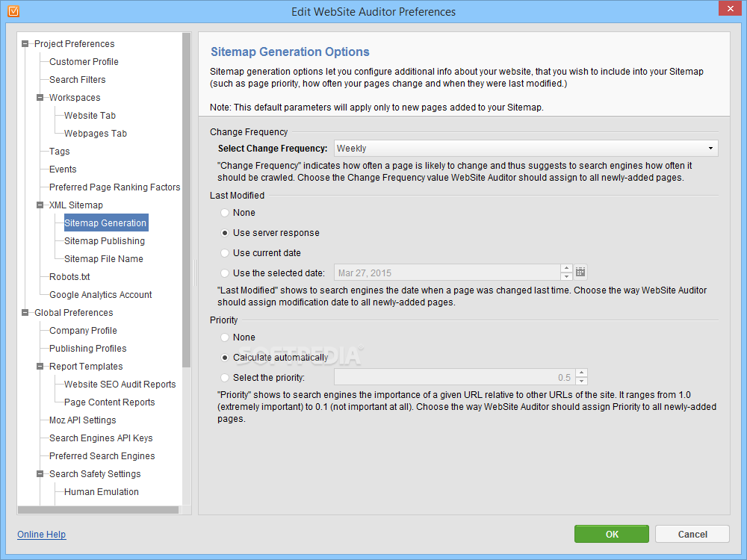Open Search Engines API Keys
The width and height of the screenshot is (747, 560).
[x=101, y=438]
